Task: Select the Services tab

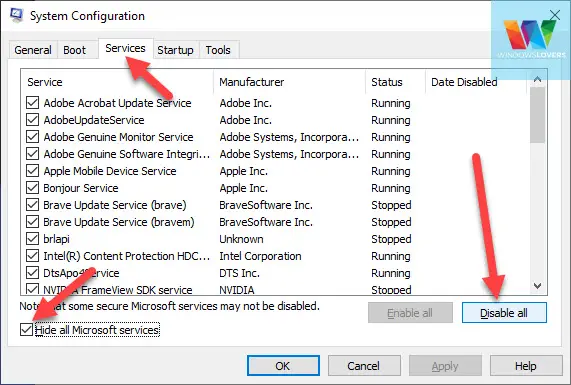Action: [x=125, y=48]
